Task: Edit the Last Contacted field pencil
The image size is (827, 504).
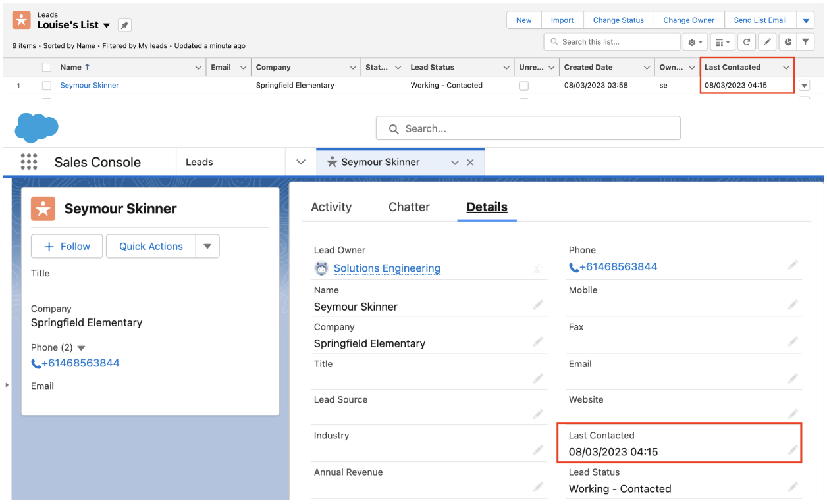Action: pos(793,451)
